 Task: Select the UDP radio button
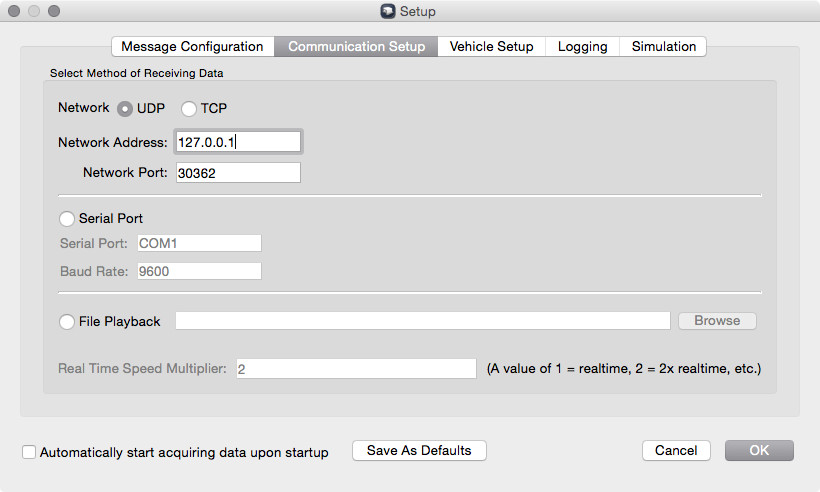click(x=126, y=108)
